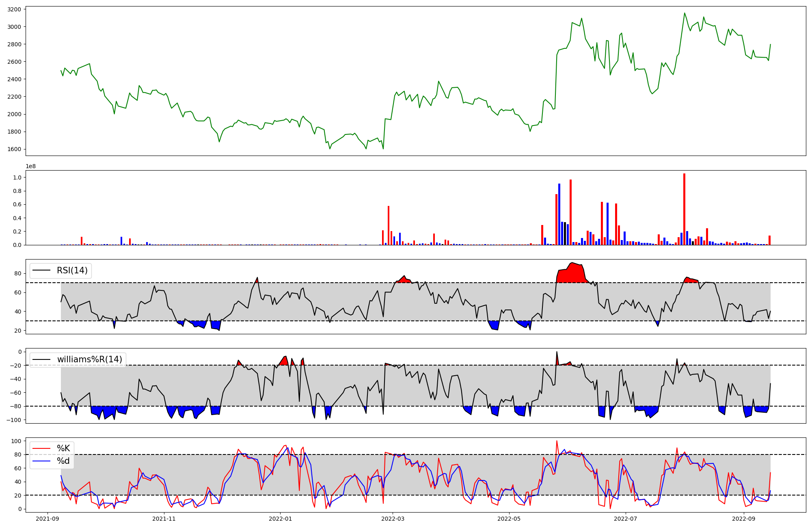Click the 1600 price axis tick label
Screen dimensions: 812x528
click(x=14, y=149)
